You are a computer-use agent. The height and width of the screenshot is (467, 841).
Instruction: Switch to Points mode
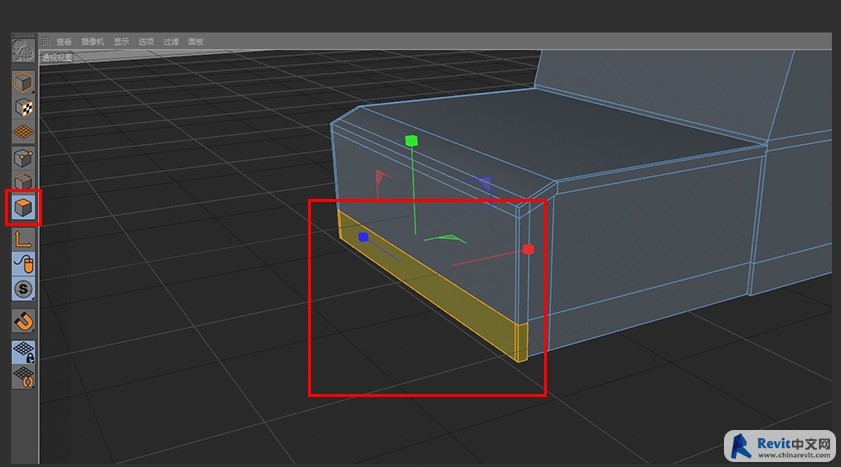click(x=23, y=158)
